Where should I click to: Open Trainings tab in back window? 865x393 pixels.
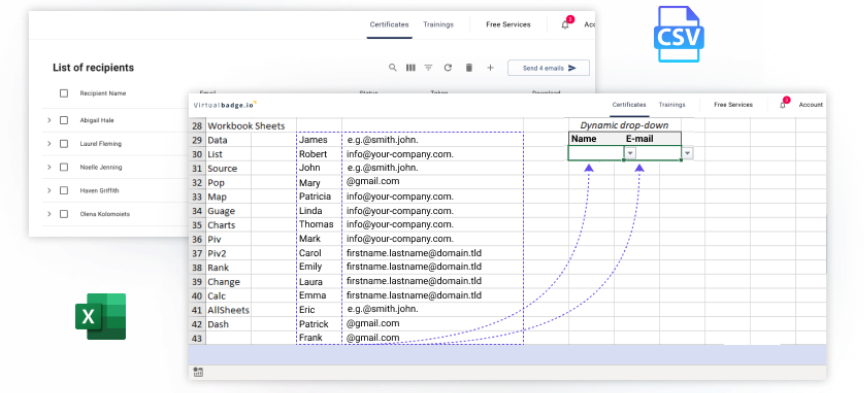point(438,24)
